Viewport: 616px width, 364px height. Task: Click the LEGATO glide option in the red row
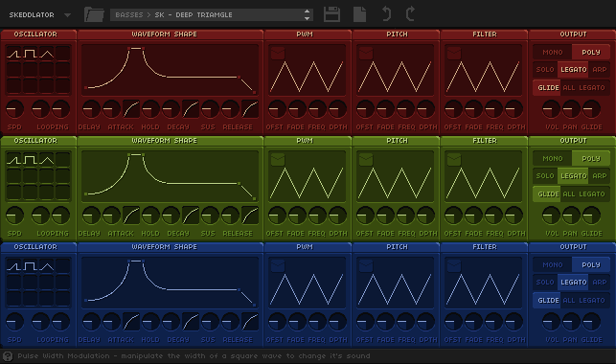592,87
